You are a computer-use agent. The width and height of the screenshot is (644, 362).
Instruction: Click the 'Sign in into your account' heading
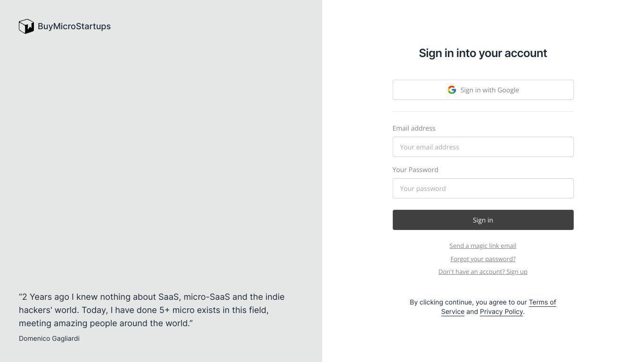pos(483,53)
